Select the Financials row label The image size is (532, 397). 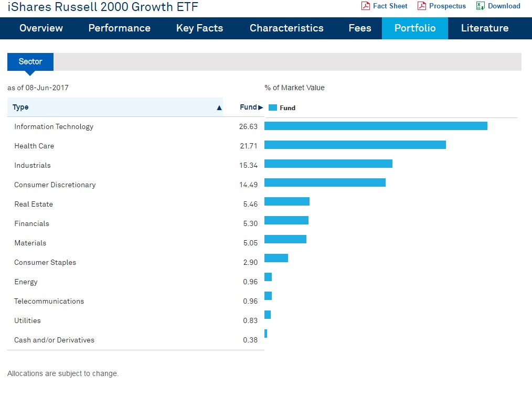click(x=31, y=224)
